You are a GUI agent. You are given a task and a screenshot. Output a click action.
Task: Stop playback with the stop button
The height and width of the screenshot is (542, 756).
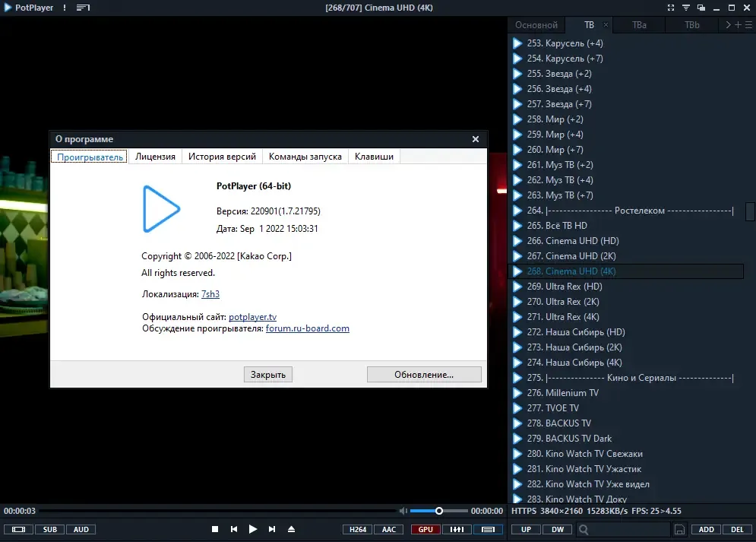pos(215,529)
